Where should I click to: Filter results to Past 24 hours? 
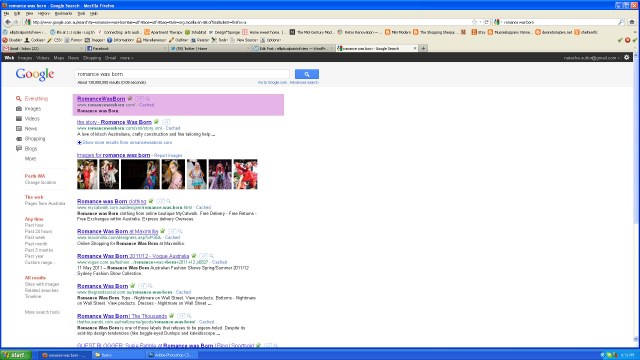pyautogui.click(x=38, y=231)
